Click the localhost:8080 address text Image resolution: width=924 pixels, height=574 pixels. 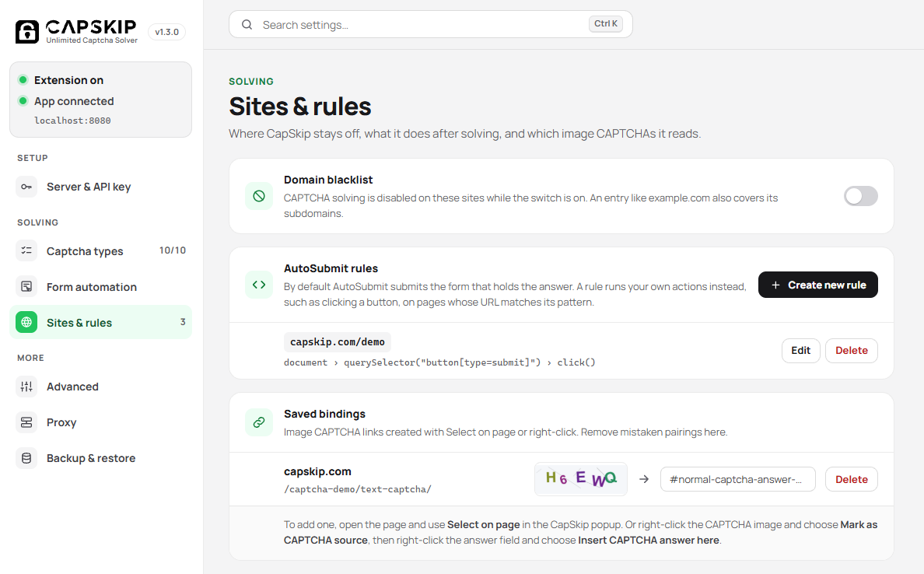tap(72, 121)
